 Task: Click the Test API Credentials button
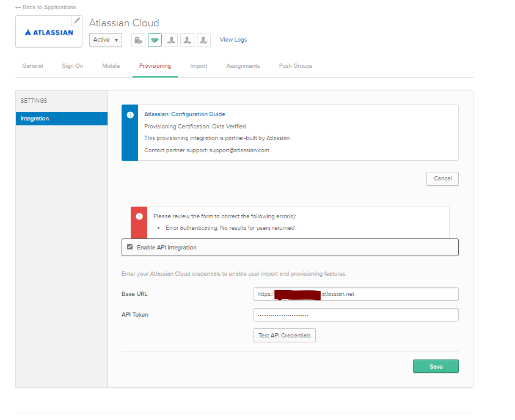[285, 335]
